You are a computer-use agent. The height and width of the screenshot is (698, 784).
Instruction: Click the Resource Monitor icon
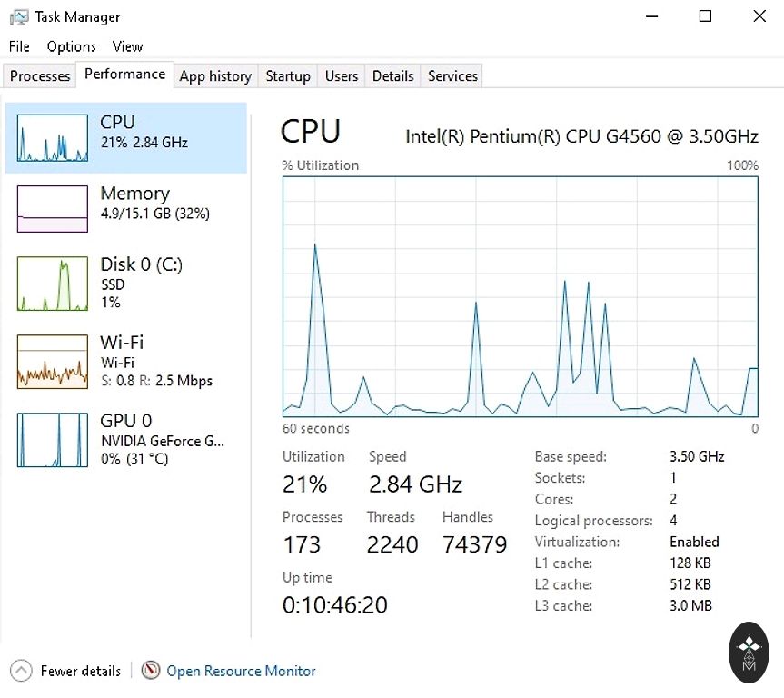151,671
